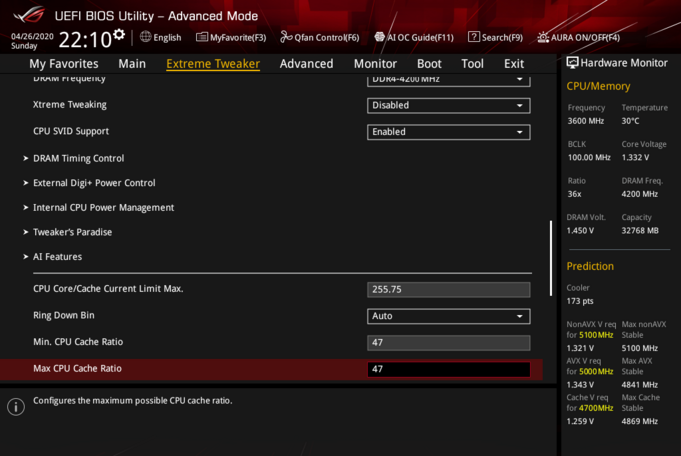Expand External Digi+ Power Control
Screen dimensions: 681x456
[x=94, y=183]
